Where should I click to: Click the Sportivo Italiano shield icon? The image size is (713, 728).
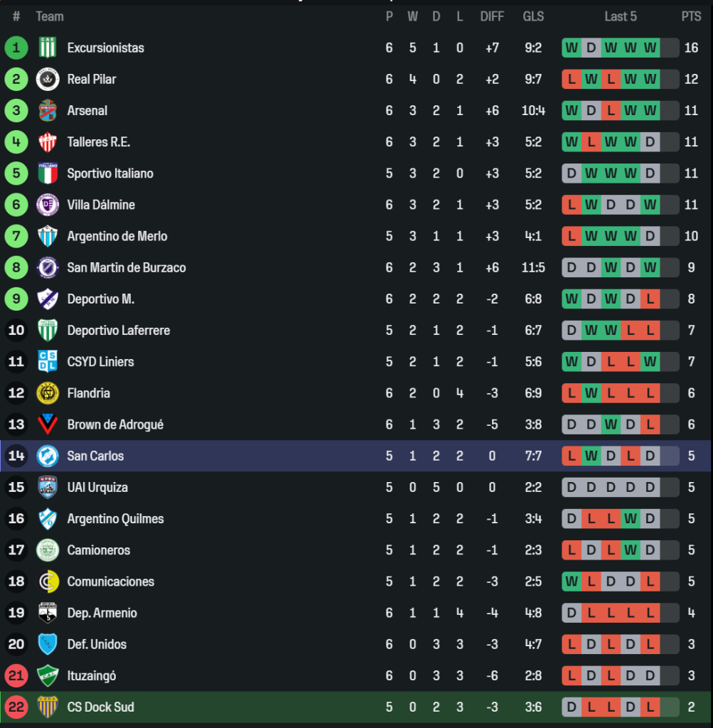click(48, 173)
